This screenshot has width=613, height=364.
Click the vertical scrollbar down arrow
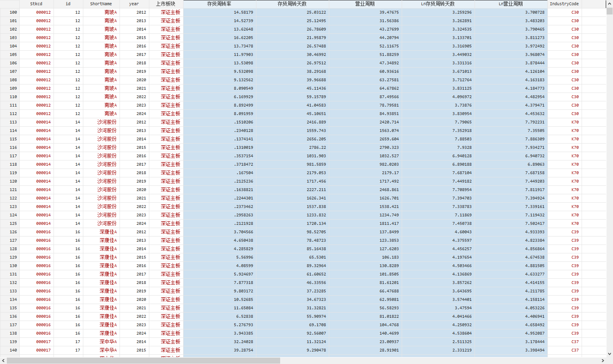pos(609,354)
